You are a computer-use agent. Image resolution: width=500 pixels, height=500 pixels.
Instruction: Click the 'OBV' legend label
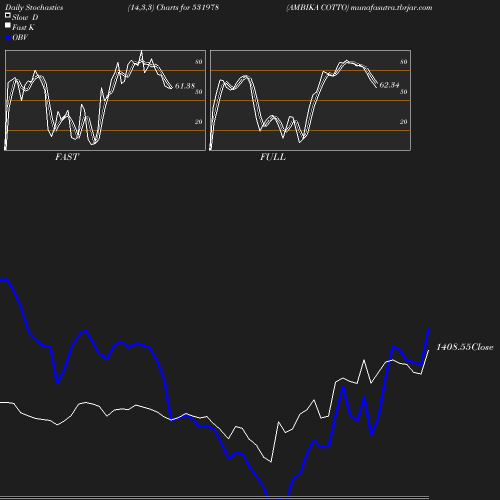pos(20,37)
